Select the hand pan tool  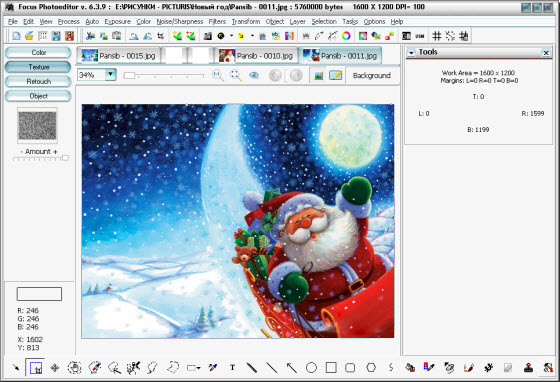(75, 368)
